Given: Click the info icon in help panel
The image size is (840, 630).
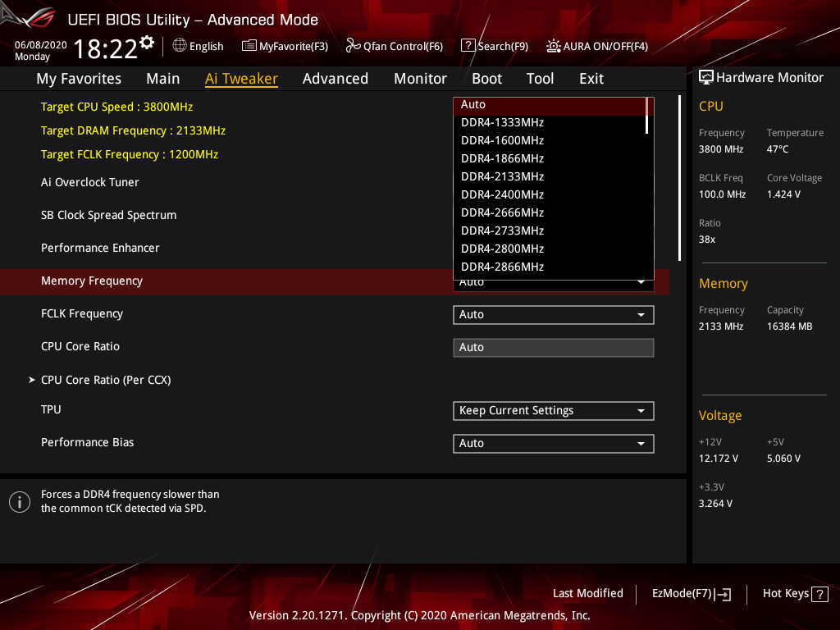Looking at the screenshot, I should (x=20, y=502).
